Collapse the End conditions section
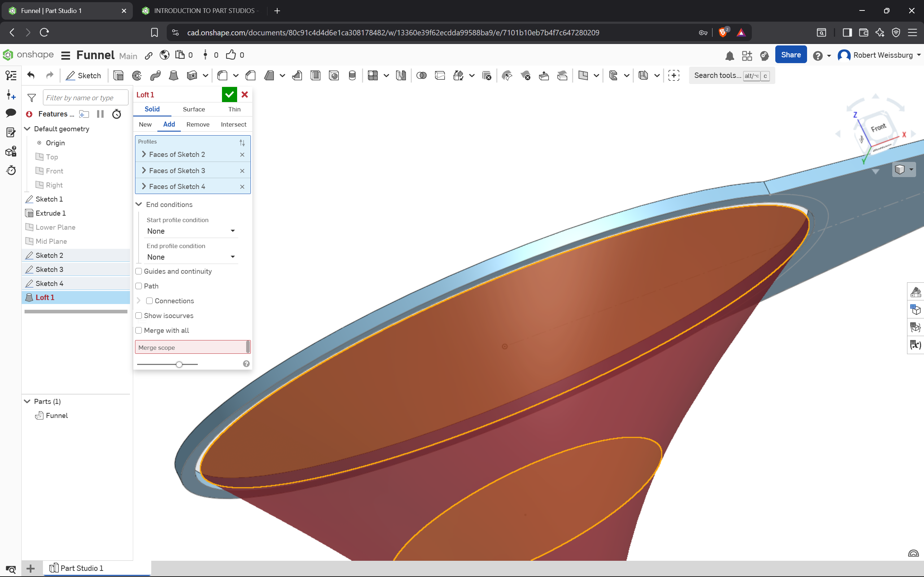 139,204
